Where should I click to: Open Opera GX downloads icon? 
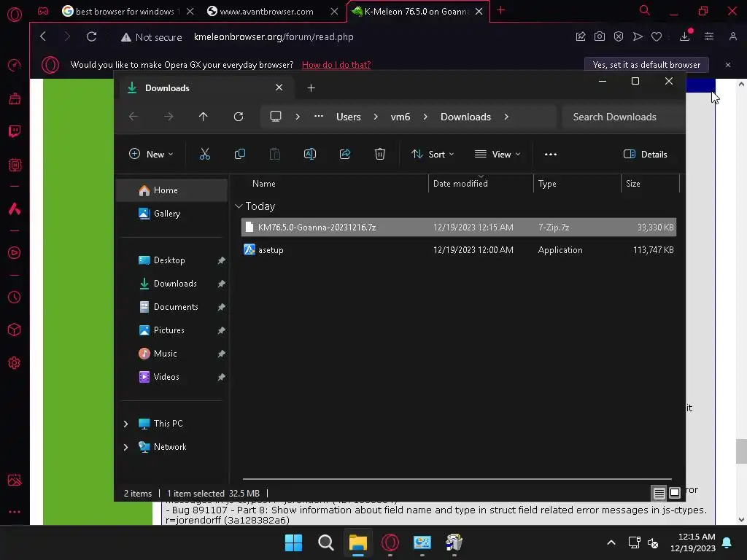click(685, 36)
